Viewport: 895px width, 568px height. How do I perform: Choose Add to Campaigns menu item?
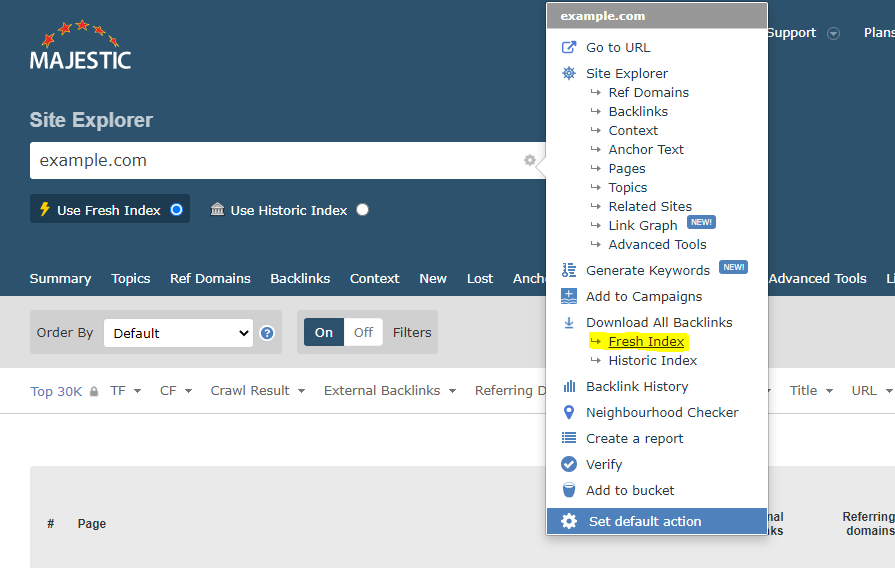pos(644,297)
